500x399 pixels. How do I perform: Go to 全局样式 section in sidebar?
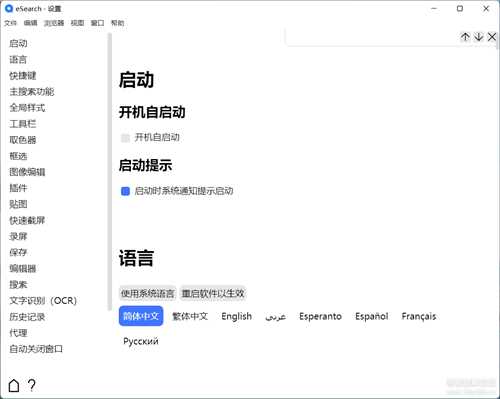click(27, 108)
